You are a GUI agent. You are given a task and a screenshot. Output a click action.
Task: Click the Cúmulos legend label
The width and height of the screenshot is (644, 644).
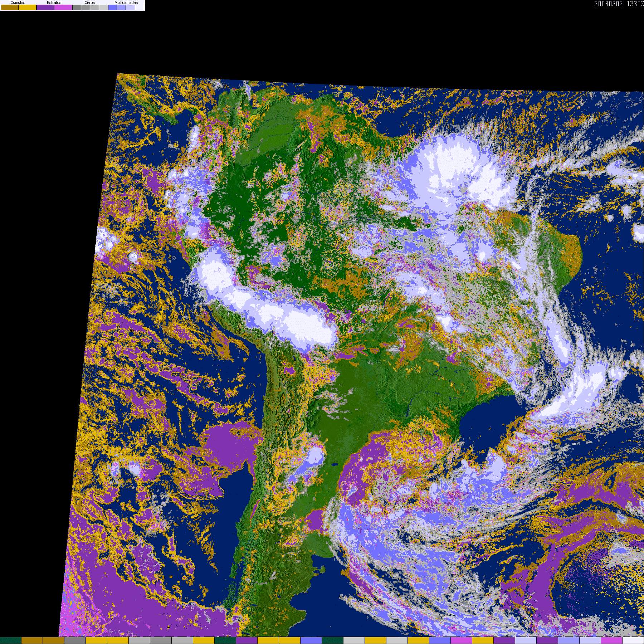pyautogui.click(x=18, y=3)
